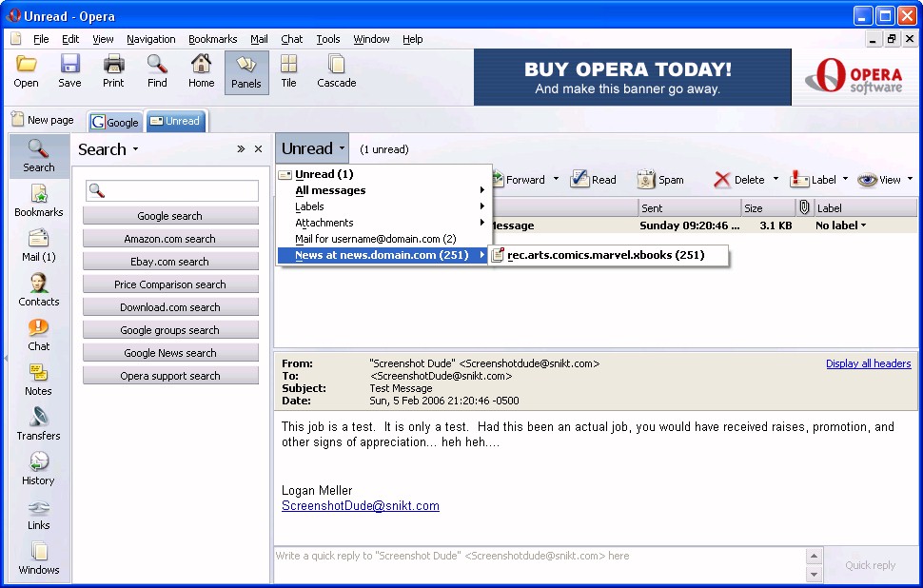923x588 pixels.
Task: Expand the View button dropdown arrow
Action: tap(910, 179)
